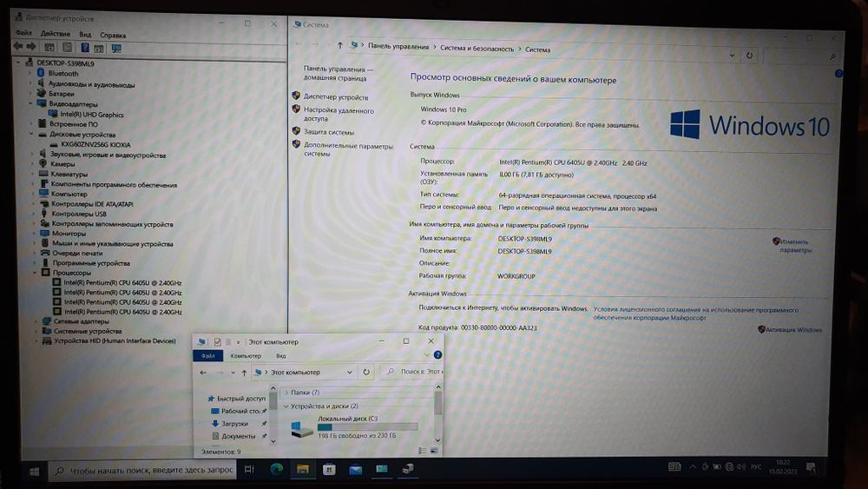Open Task View on the taskbar
Image resolution: width=868 pixels, height=489 pixels.
[x=249, y=469]
